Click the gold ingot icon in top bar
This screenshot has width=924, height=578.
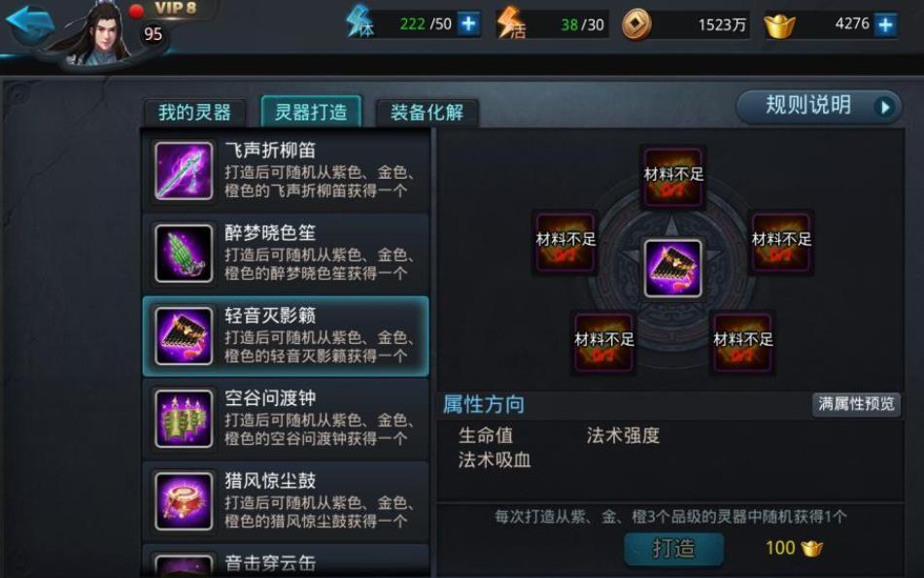(x=779, y=26)
